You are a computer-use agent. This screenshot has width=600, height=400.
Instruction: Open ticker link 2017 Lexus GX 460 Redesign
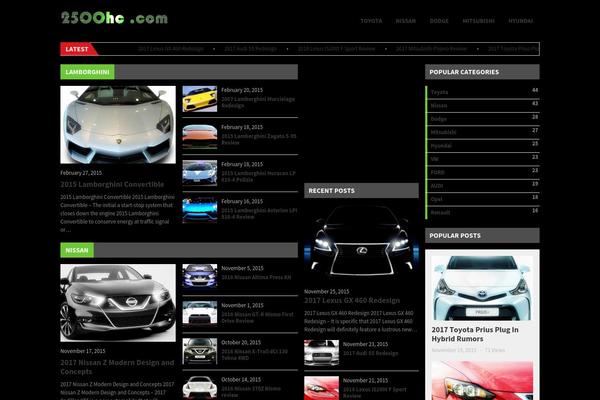coord(171,49)
